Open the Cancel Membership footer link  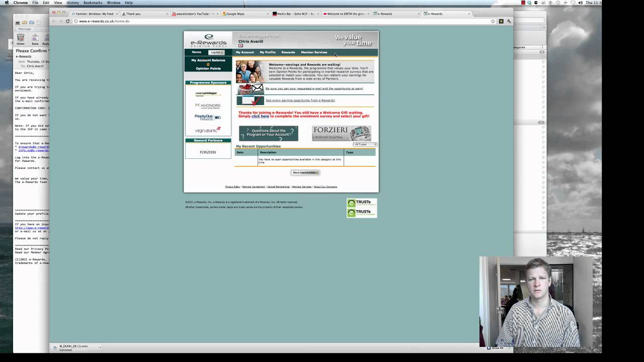pos(278,187)
